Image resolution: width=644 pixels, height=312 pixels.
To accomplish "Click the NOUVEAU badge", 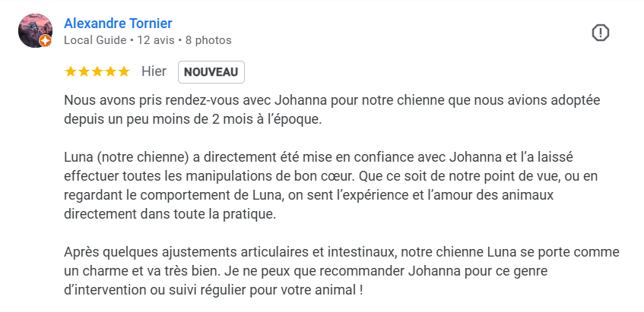I will tap(211, 72).
